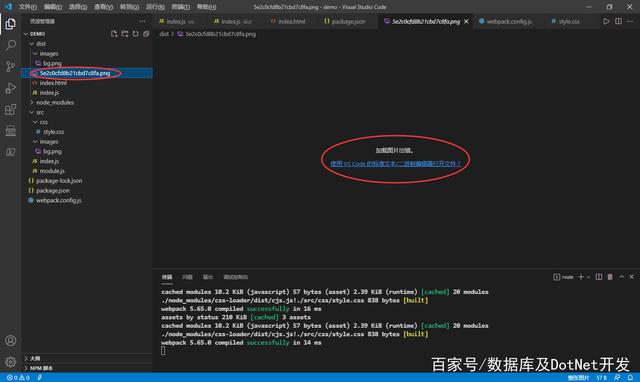Open the Go menu
This screenshot has width=640, height=382.
[x=129, y=7]
